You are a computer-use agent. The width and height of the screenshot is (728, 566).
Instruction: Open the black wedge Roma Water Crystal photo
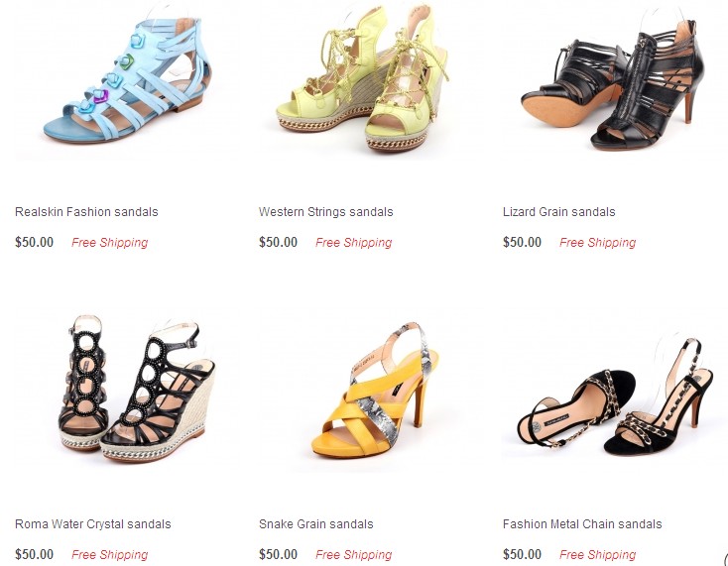tap(128, 390)
